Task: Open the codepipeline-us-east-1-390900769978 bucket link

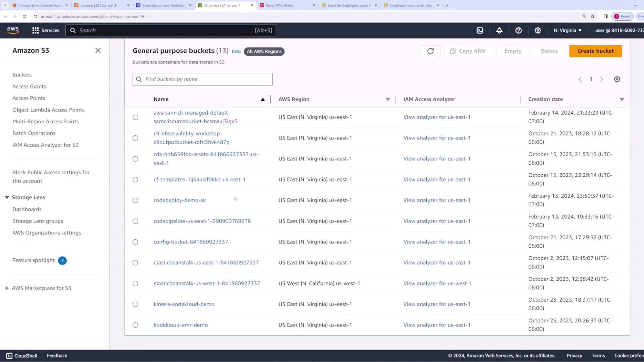Action: 202,221
